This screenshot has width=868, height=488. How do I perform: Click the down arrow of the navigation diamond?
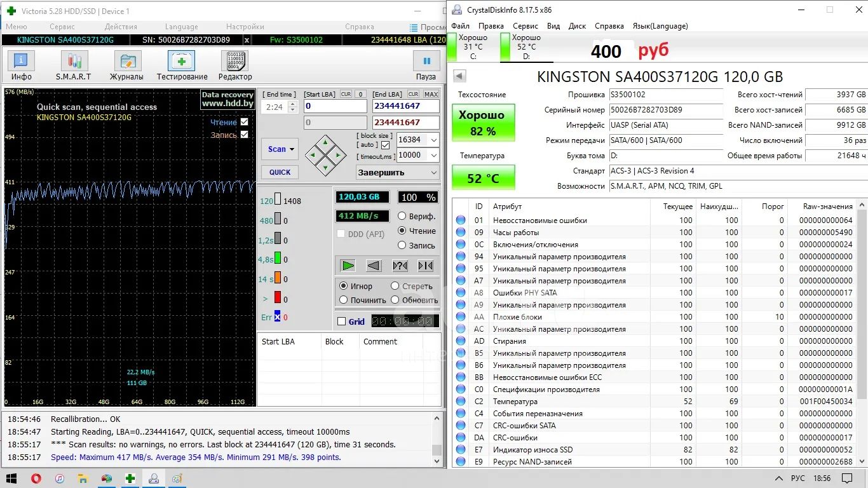[325, 168]
